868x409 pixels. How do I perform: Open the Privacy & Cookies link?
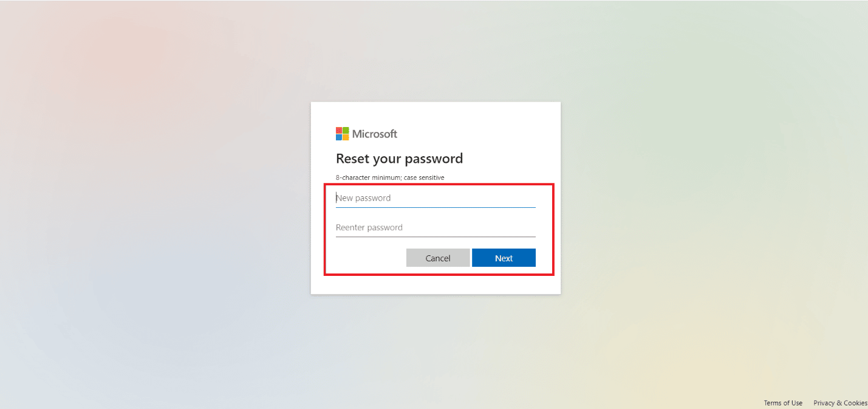[841, 402]
